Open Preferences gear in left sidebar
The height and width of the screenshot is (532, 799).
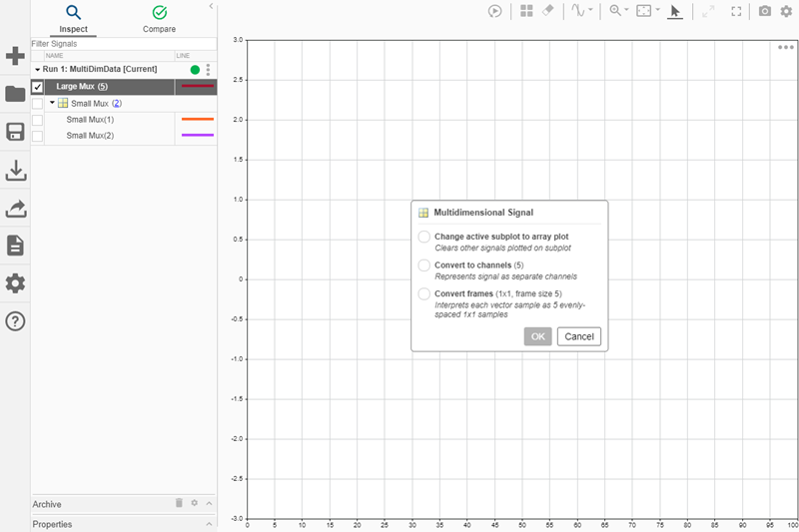(15, 283)
